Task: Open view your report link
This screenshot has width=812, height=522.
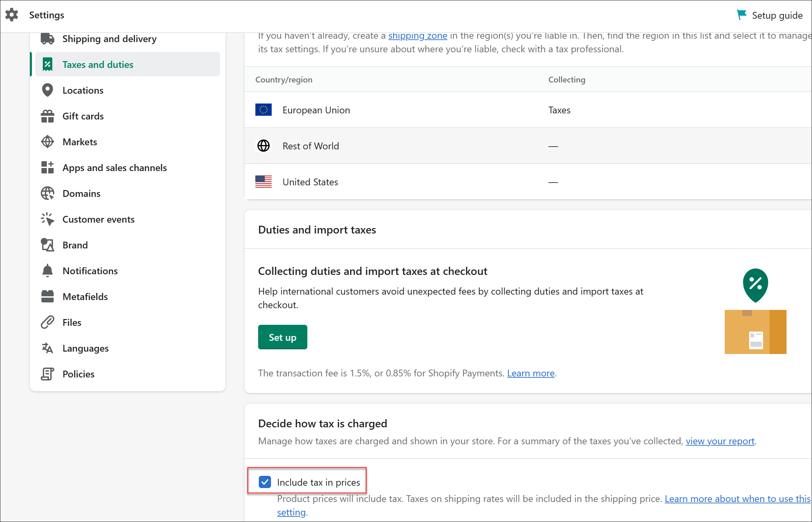Action: (720, 441)
